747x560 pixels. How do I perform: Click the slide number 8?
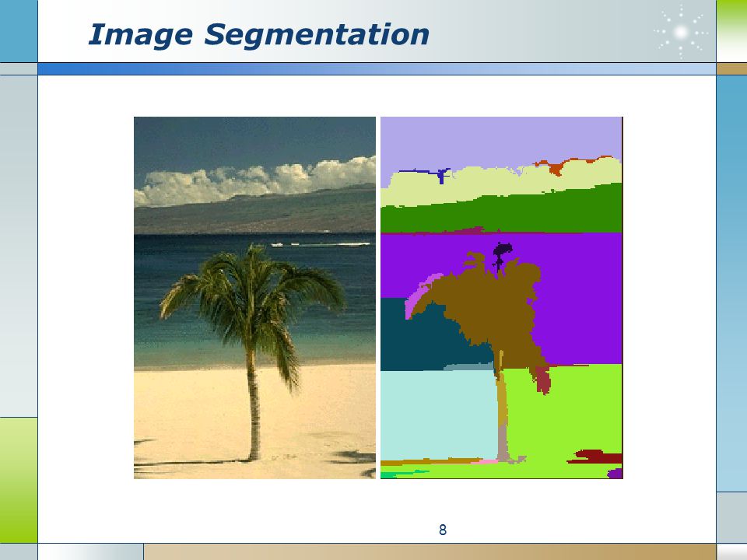pos(443,530)
